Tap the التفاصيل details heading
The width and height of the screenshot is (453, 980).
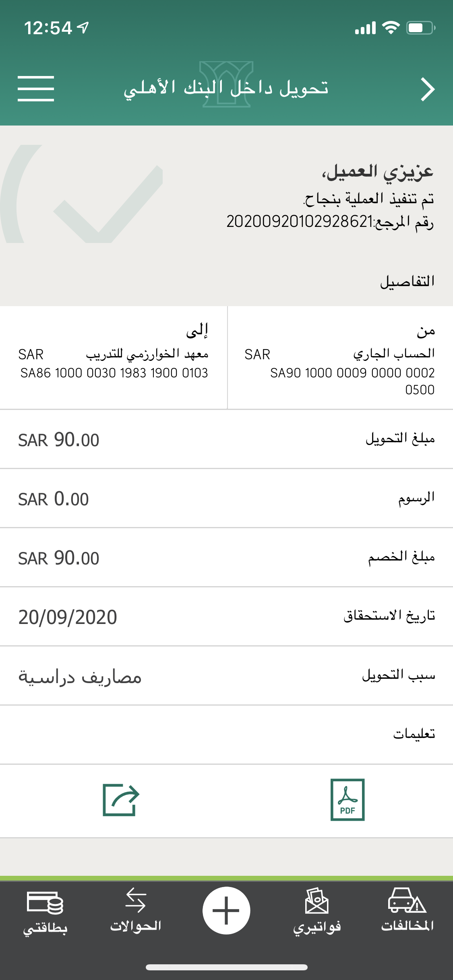pyautogui.click(x=407, y=282)
